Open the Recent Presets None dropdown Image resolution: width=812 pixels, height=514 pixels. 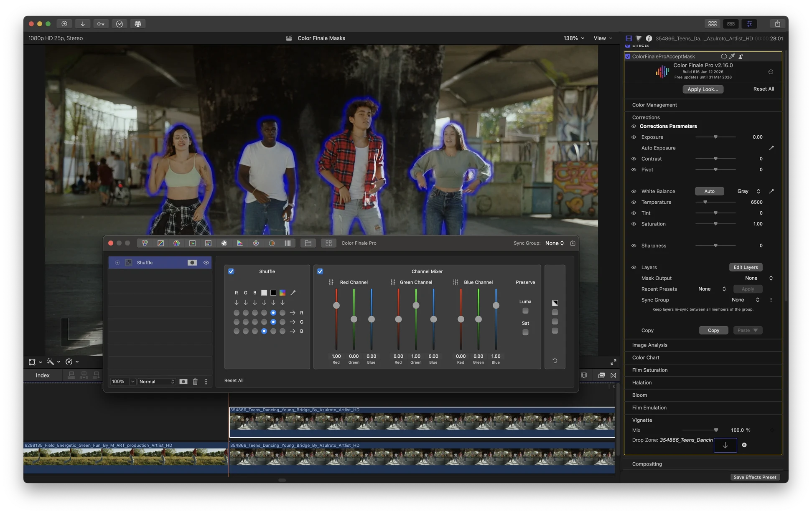(712, 289)
